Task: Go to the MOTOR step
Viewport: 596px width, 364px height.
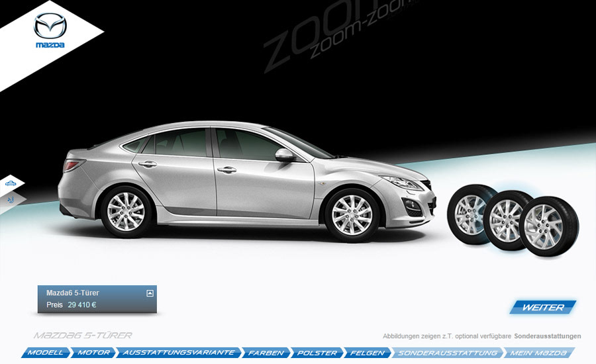Action: coord(93,353)
